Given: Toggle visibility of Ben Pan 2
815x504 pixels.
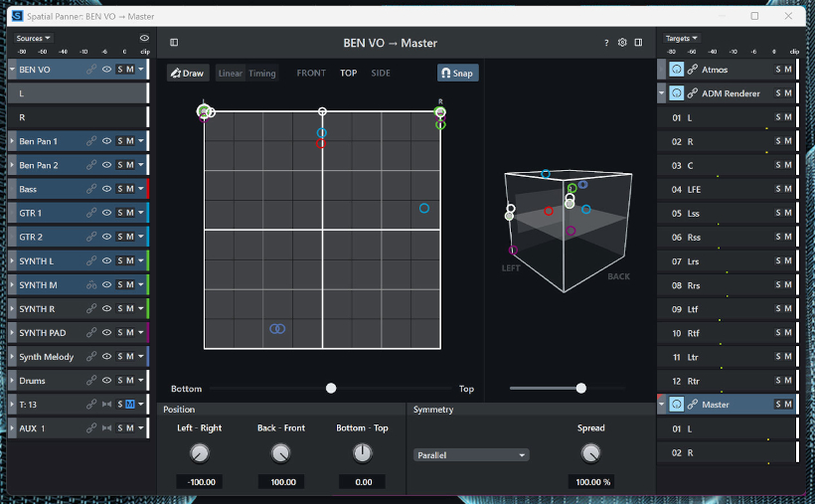Looking at the screenshot, I should (107, 165).
